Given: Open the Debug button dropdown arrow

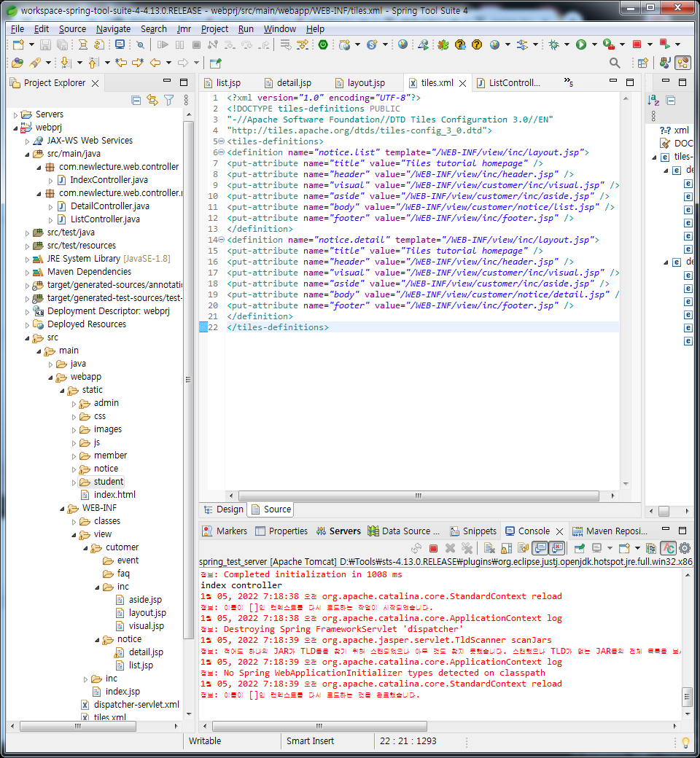Looking at the screenshot, I should (567, 45).
